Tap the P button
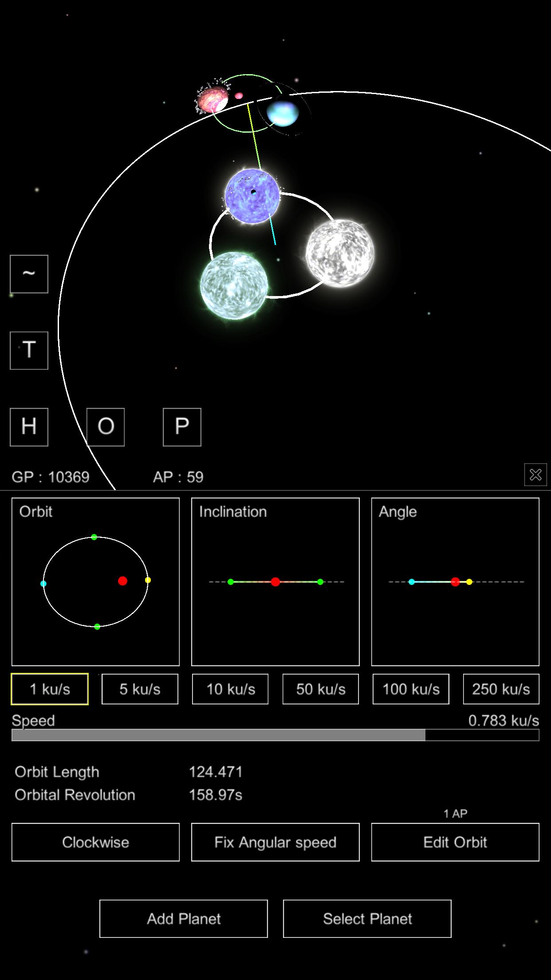Screen dimensions: 551x980 tap(182, 427)
